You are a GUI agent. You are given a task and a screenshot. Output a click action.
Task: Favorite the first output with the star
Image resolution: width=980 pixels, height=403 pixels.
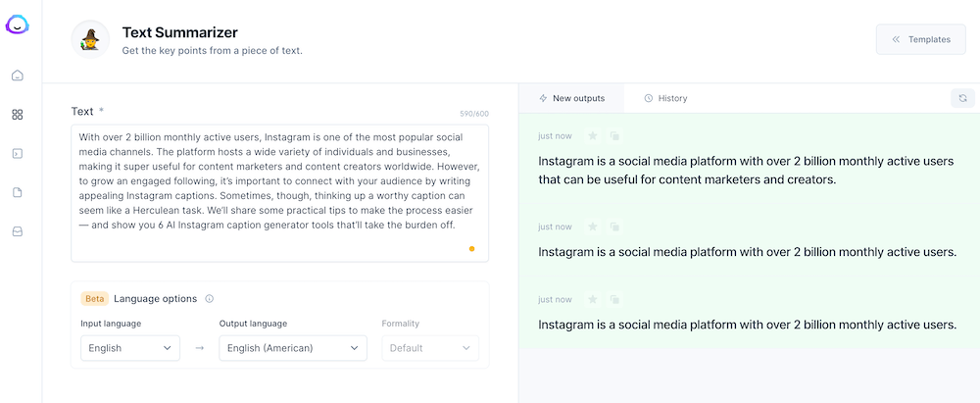pyautogui.click(x=592, y=136)
